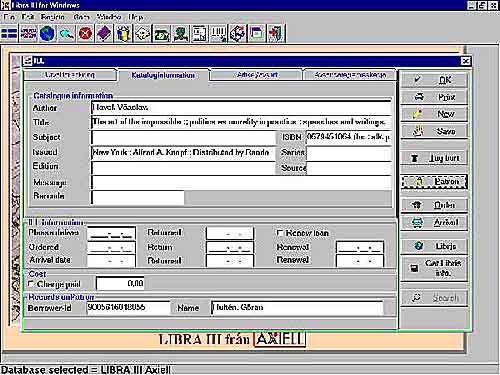Click into the ISBN field
This screenshot has height=375, width=500.
(348, 137)
